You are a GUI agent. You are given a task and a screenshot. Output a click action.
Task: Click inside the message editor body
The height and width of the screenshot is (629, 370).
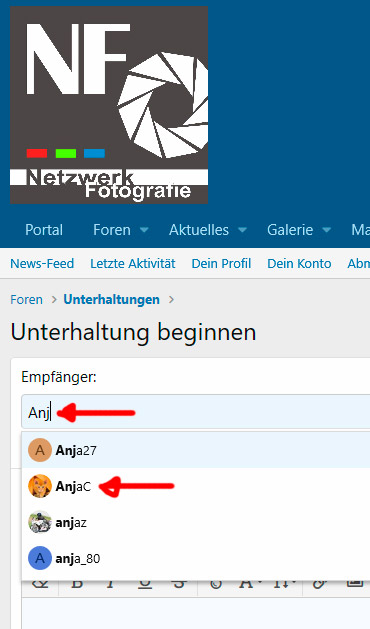(x=196, y=613)
